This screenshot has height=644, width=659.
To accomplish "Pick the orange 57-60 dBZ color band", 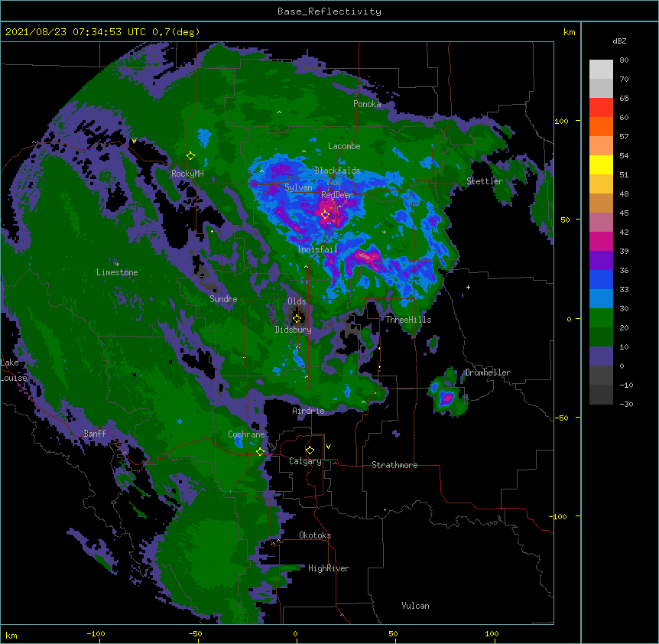I will tap(601, 126).
